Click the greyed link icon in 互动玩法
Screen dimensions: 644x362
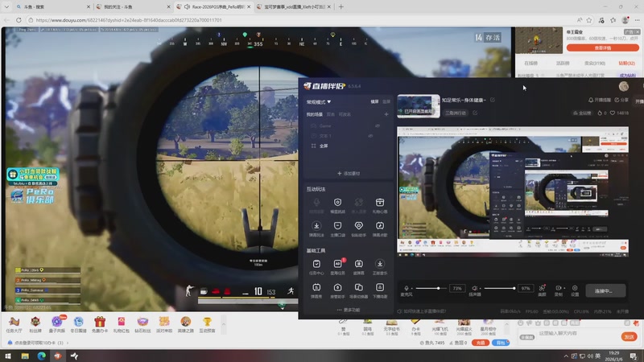pos(358,203)
